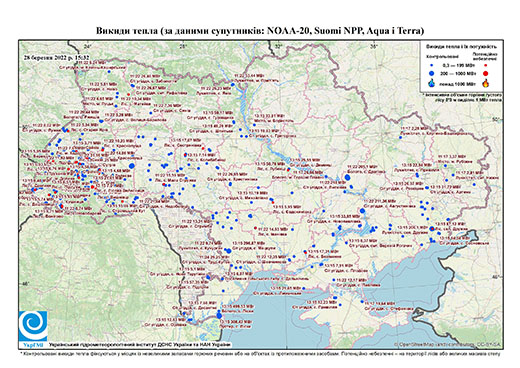Screen dimensions: 520x368
Task: Click the legend's heat emissions heading
Action: [463, 47]
